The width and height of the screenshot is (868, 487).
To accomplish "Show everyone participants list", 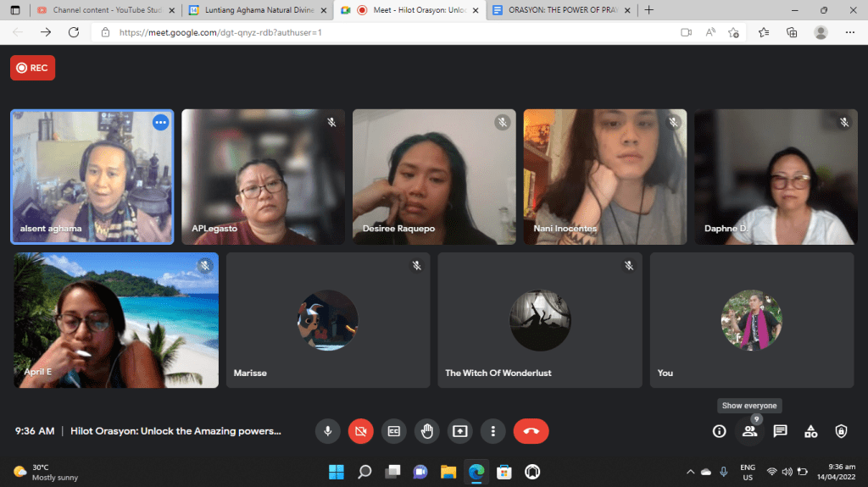I will tap(749, 431).
